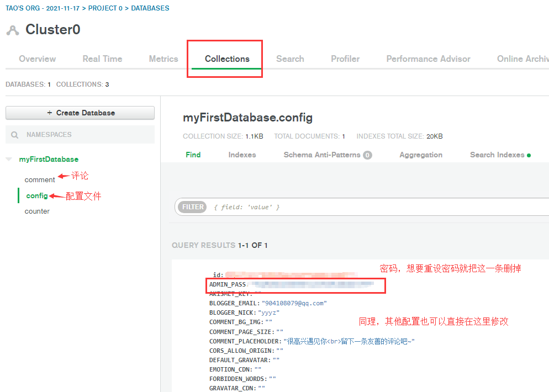Click the FILTER button in query bar
This screenshot has width=549, height=392.
click(x=193, y=207)
